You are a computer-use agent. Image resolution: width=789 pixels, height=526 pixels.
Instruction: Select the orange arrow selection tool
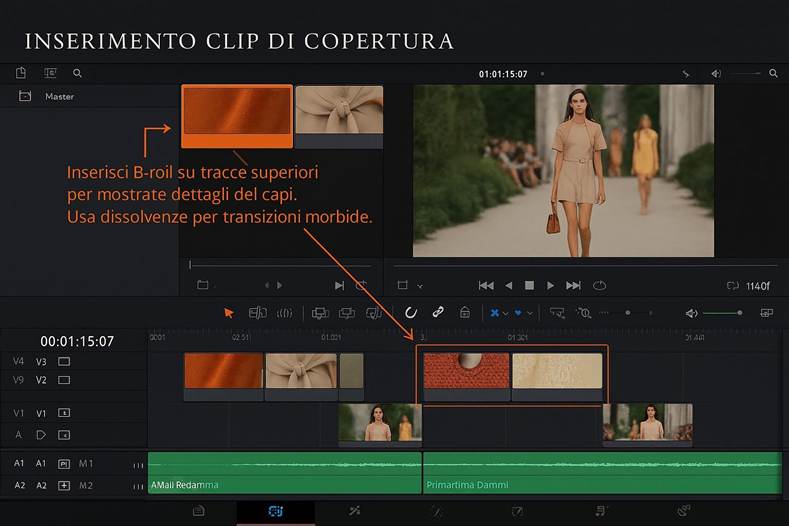[x=229, y=313]
